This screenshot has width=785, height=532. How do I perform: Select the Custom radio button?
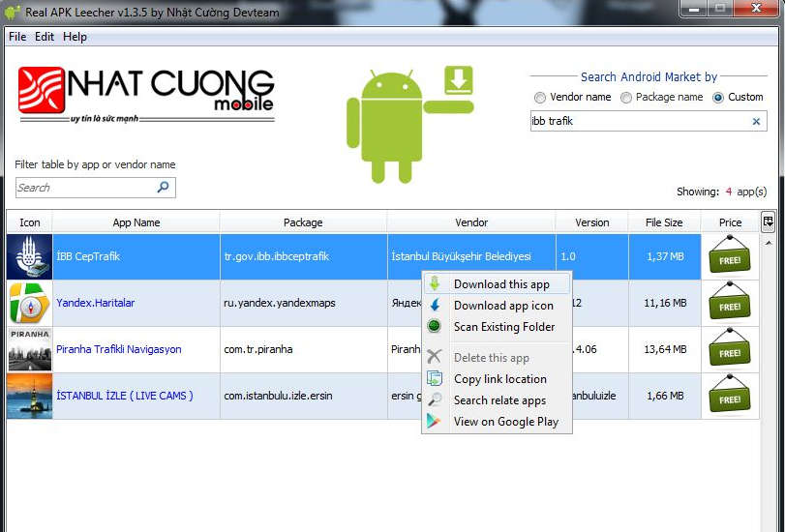[x=718, y=98]
